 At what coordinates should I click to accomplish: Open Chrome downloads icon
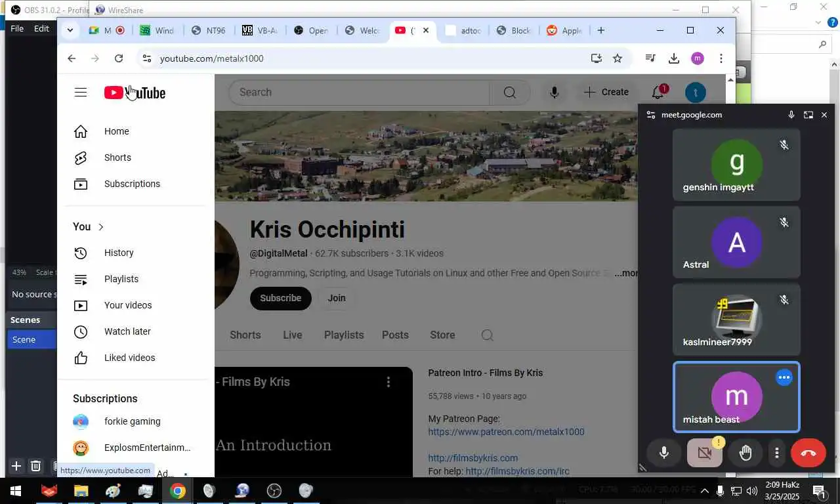tap(674, 58)
